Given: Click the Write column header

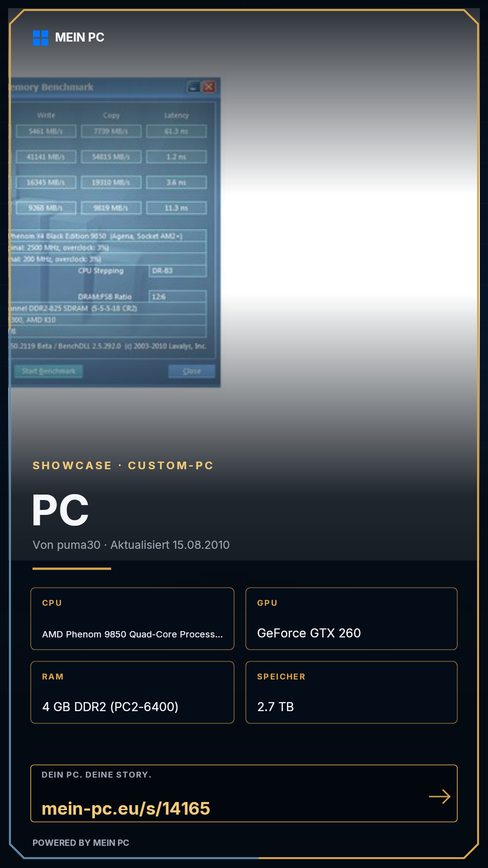Looking at the screenshot, I should 46,115.
